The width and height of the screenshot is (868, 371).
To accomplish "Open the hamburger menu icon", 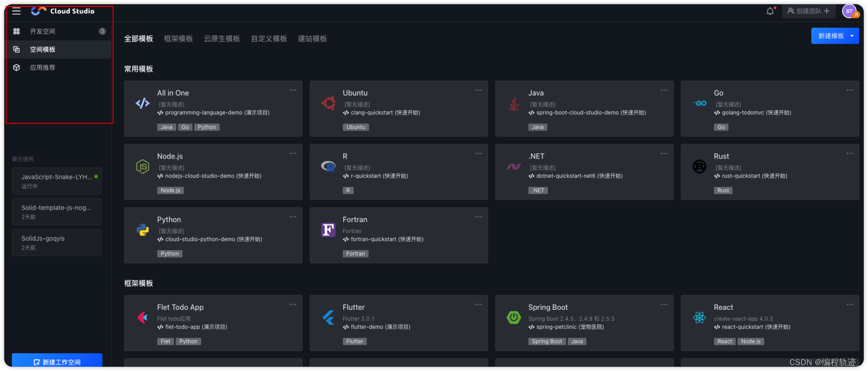I will coord(16,11).
